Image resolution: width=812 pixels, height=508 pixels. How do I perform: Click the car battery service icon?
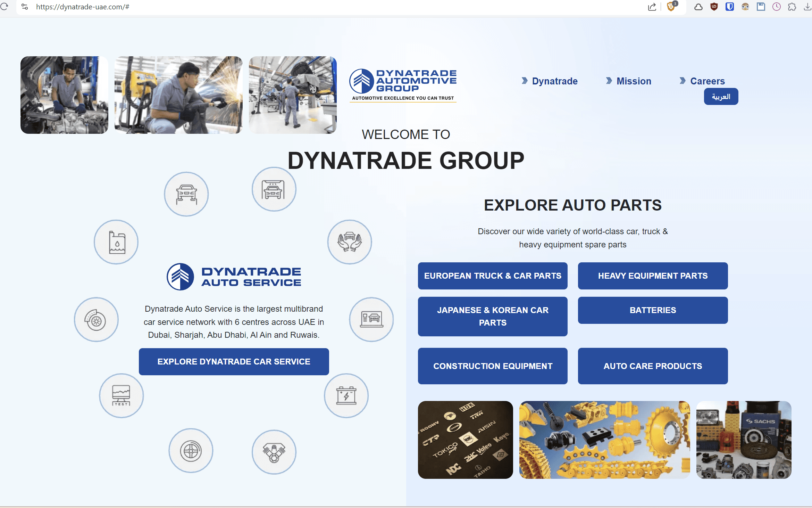tap(346, 396)
